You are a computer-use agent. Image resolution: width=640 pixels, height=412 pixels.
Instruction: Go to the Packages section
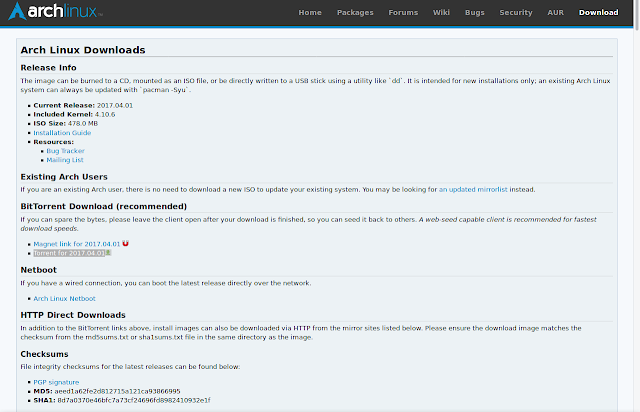[355, 13]
